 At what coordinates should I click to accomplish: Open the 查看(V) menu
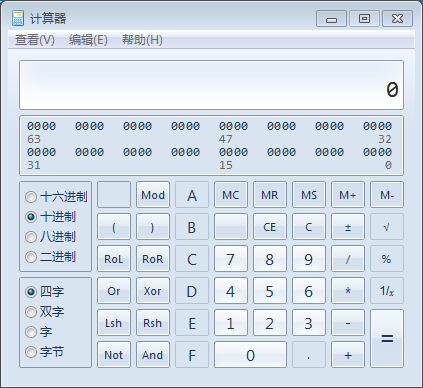click(x=35, y=40)
